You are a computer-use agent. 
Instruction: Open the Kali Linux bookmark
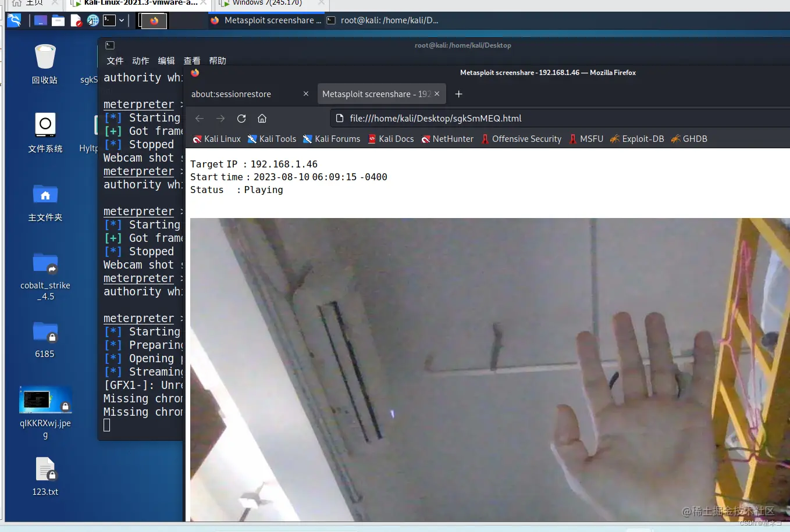pos(216,139)
